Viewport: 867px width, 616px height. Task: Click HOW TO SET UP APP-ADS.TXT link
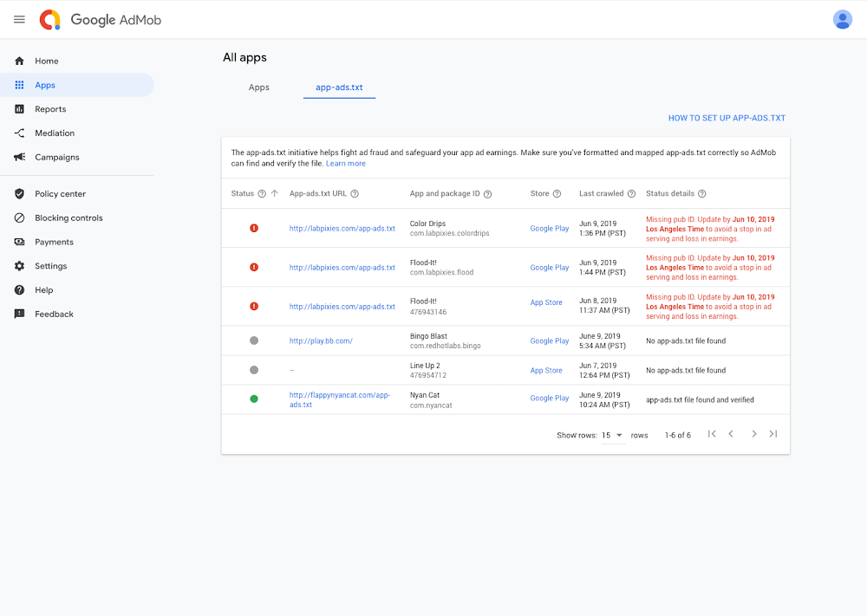[727, 118]
